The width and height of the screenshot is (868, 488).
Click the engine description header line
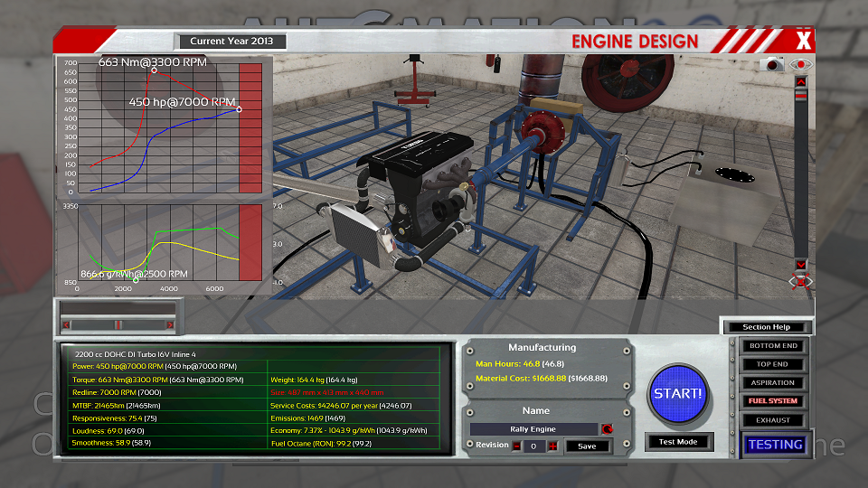pyautogui.click(x=135, y=354)
